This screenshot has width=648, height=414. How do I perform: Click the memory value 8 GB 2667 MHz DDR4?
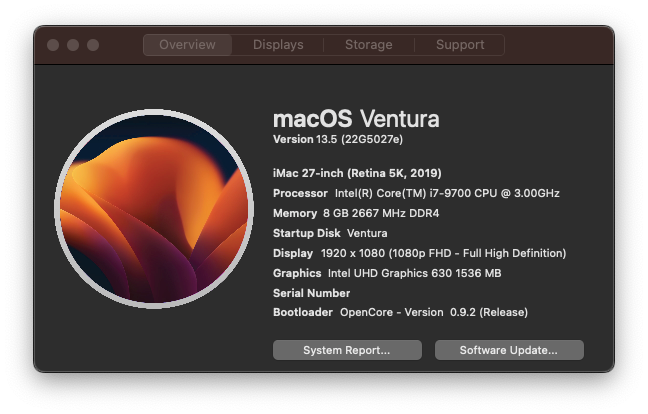[x=381, y=213]
